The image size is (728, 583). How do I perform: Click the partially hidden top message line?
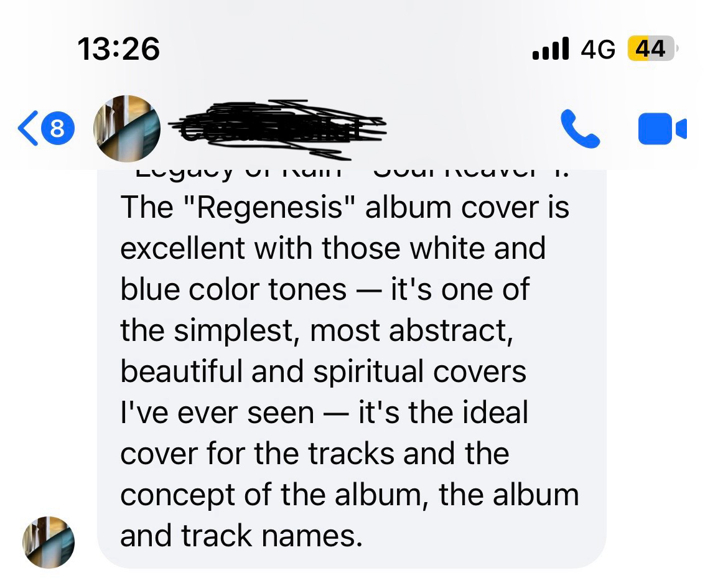pyautogui.click(x=352, y=173)
